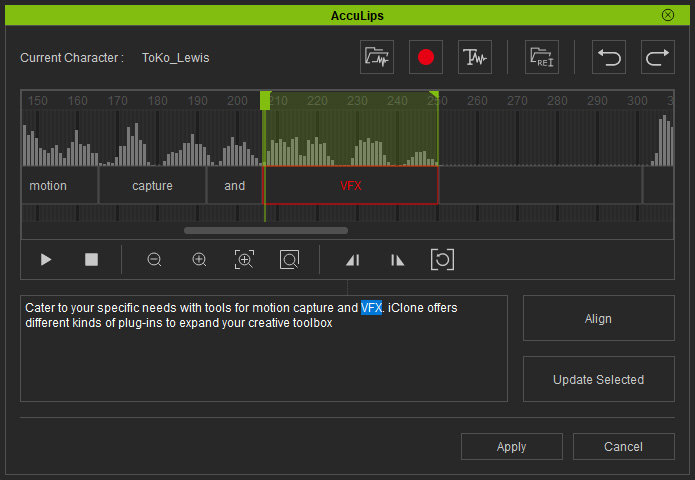Click the Update Selected button

[598, 379]
